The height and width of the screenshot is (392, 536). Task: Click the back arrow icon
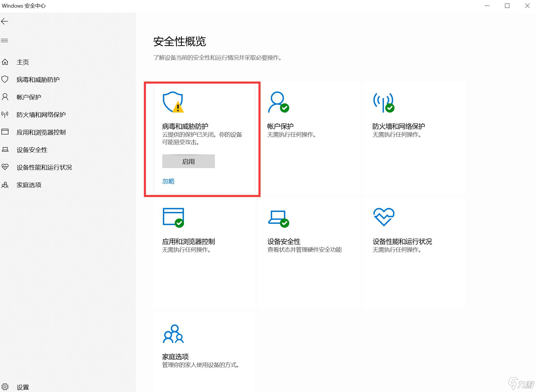[x=5, y=21]
